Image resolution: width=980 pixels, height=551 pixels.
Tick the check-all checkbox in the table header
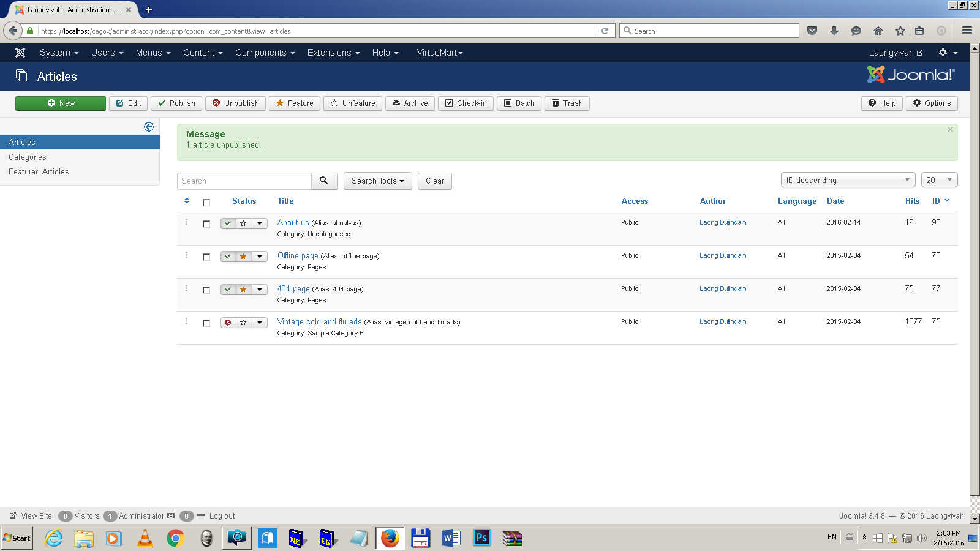206,203
